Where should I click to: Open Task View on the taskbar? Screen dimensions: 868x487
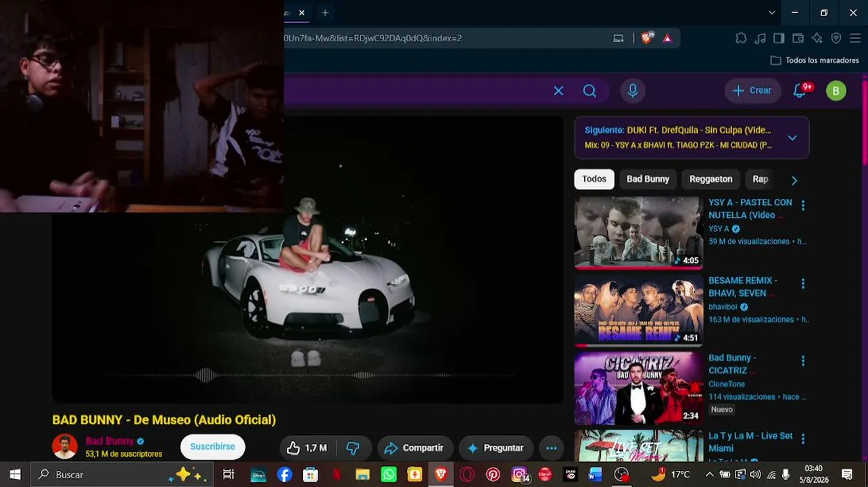(x=228, y=475)
